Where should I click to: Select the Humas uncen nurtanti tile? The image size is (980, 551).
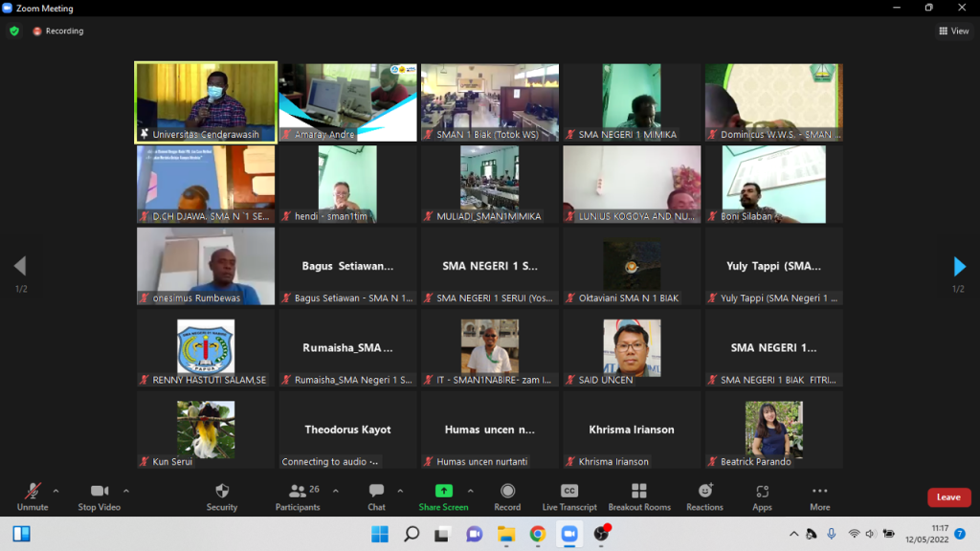(490, 430)
